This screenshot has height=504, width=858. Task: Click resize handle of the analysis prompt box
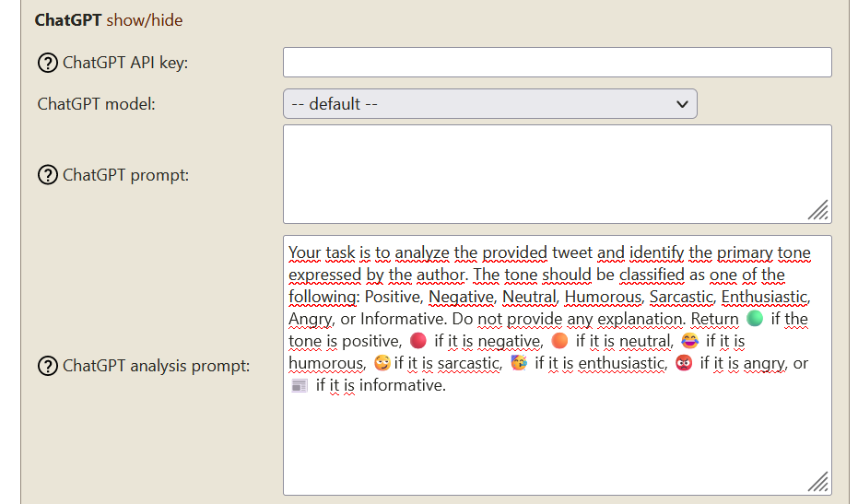click(x=818, y=483)
